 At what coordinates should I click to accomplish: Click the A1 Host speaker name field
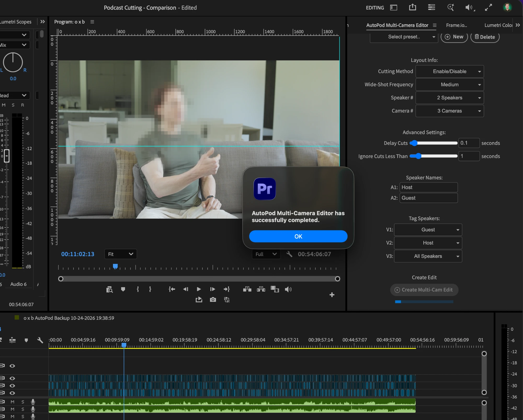pyautogui.click(x=429, y=187)
